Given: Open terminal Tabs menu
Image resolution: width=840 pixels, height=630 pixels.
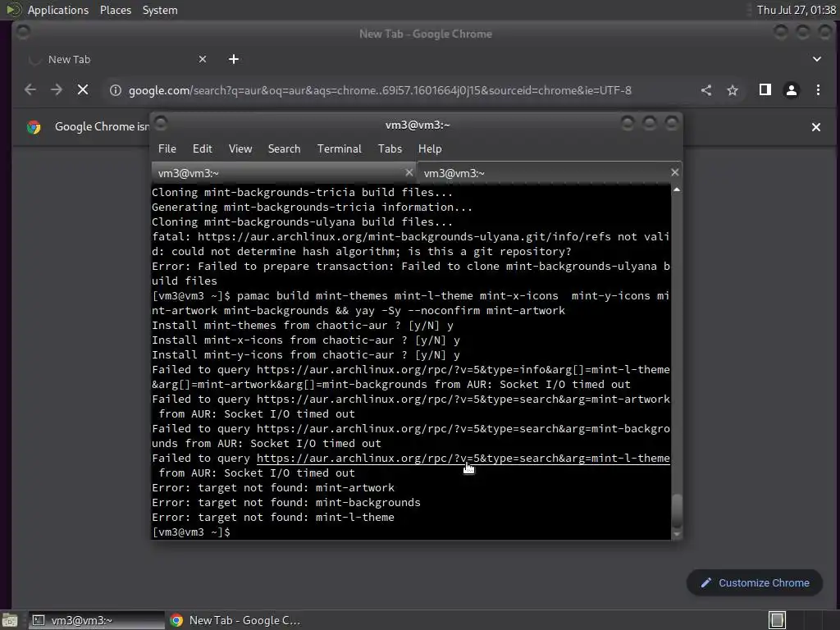Looking at the screenshot, I should (390, 149).
